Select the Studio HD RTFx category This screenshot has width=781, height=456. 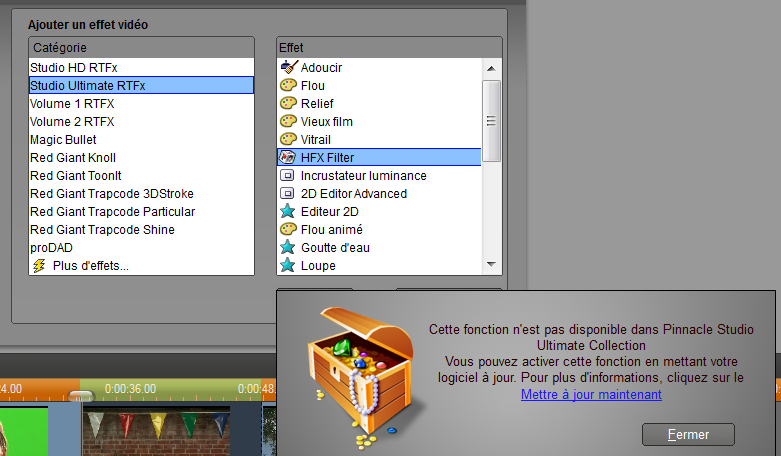click(141, 67)
